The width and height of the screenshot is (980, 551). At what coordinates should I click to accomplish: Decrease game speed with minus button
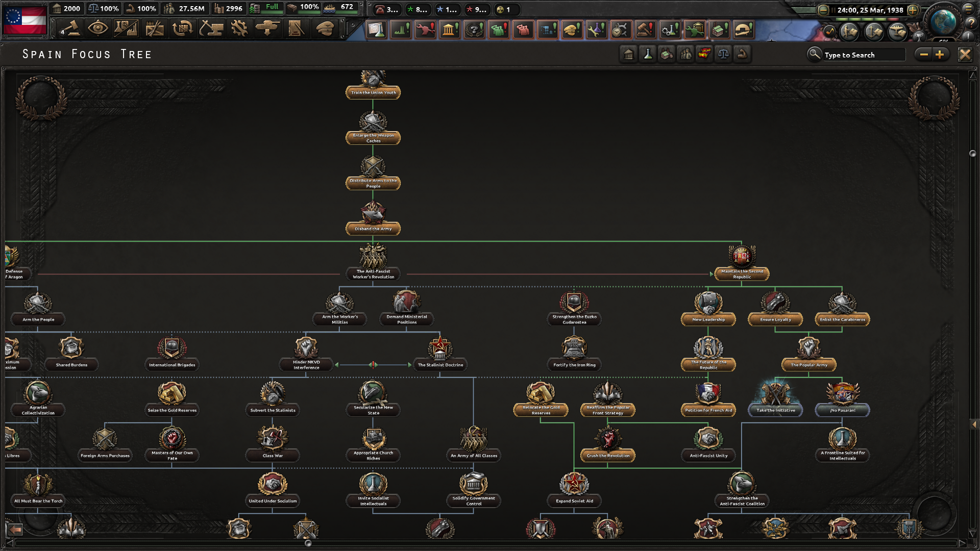823,10
